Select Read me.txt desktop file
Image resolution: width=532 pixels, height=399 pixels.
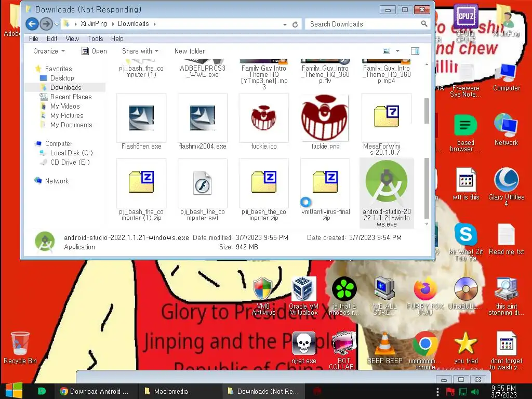point(506,239)
